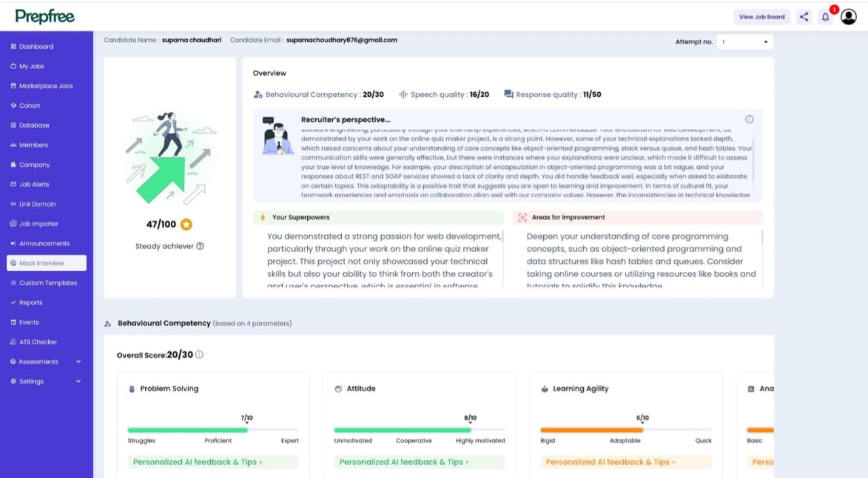Click the View Job Board button
The height and width of the screenshot is (478, 868).
click(x=762, y=16)
